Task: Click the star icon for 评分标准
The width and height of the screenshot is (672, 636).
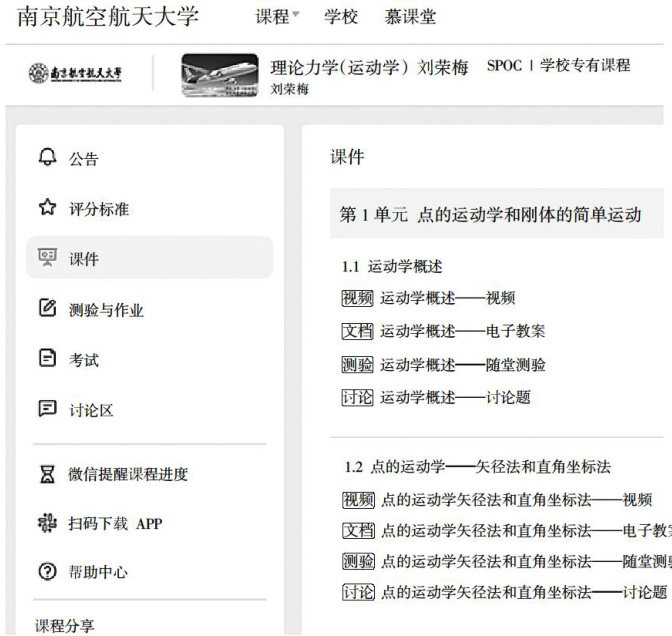Action: coord(47,208)
